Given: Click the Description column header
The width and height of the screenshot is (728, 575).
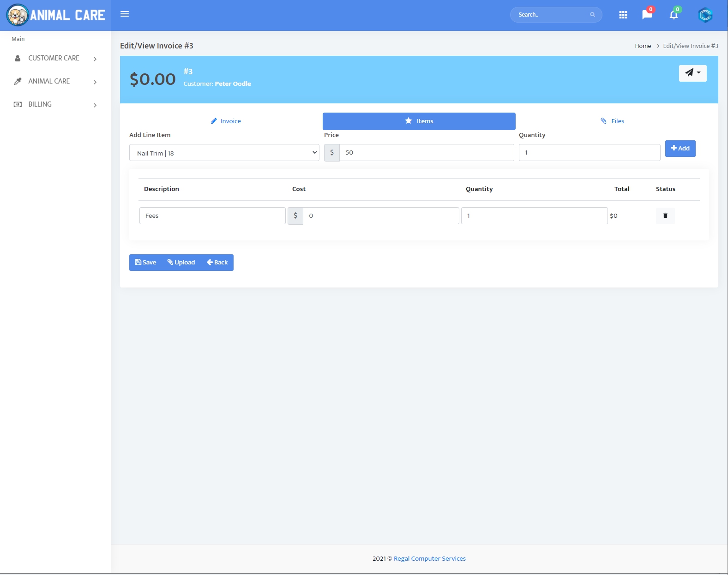Looking at the screenshot, I should tap(162, 189).
